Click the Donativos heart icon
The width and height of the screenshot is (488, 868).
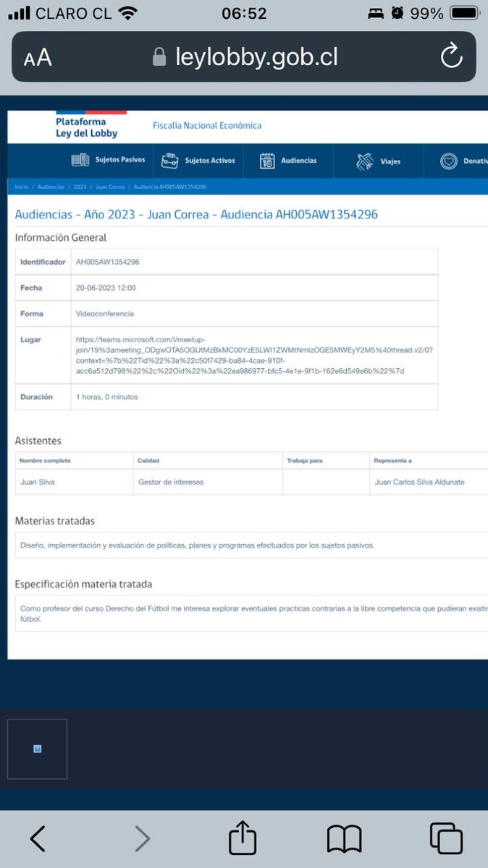(x=449, y=161)
